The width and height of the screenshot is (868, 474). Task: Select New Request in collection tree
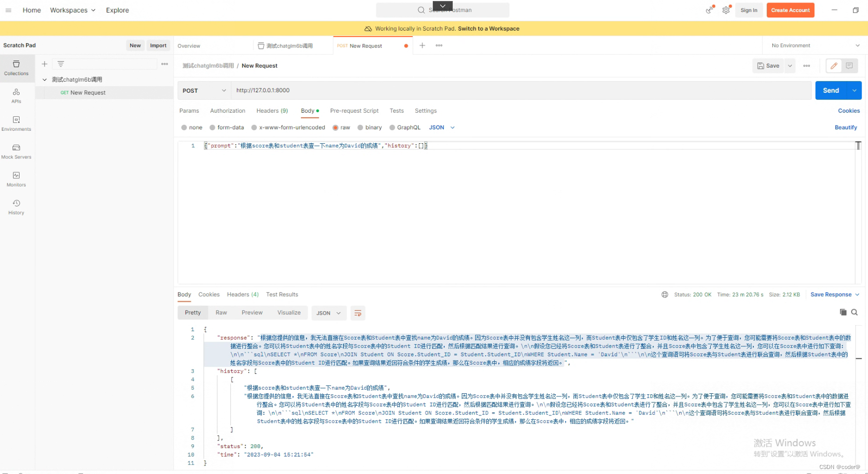104,93
